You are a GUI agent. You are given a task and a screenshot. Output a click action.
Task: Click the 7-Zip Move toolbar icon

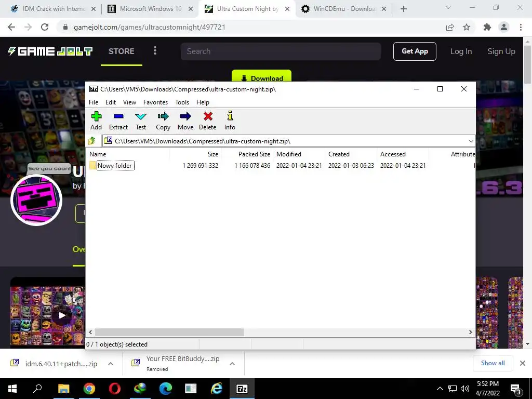185,121
